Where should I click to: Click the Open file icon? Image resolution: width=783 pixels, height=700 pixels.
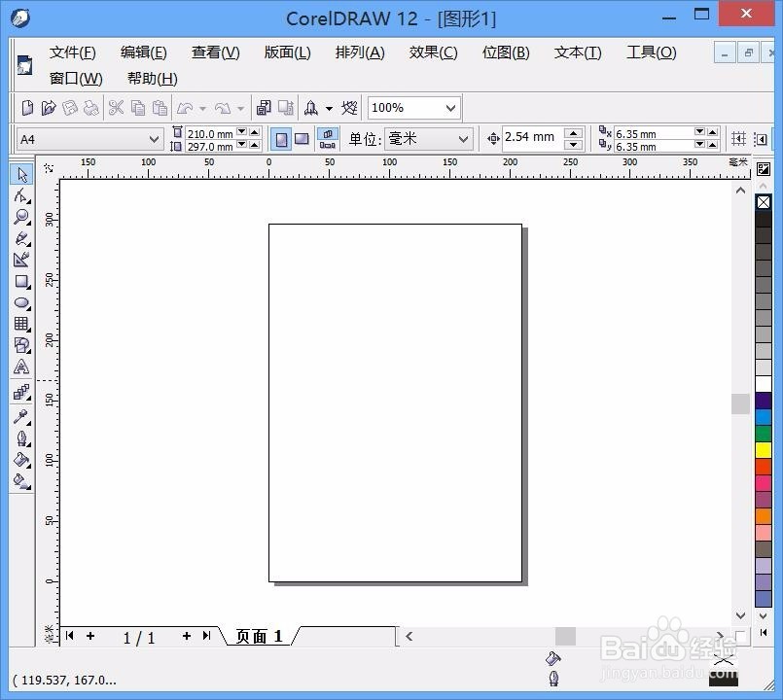pyautogui.click(x=49, y=108)
